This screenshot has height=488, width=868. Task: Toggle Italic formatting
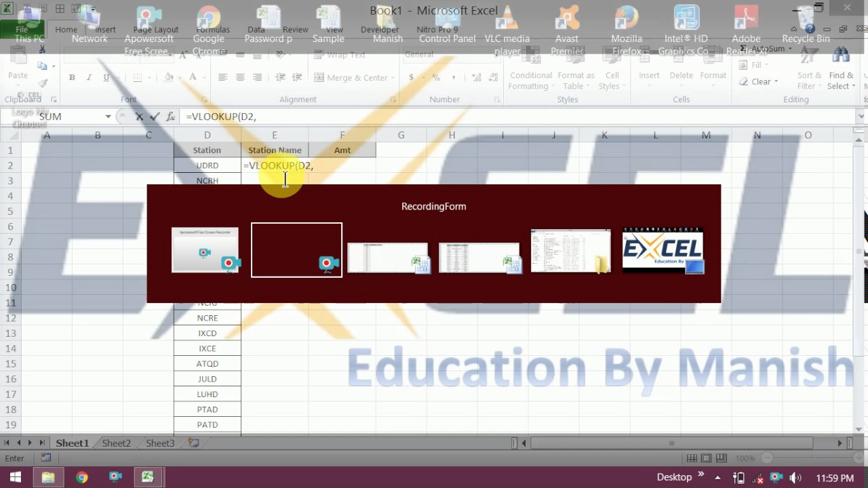pyautogui.click(x=89, y=78)
